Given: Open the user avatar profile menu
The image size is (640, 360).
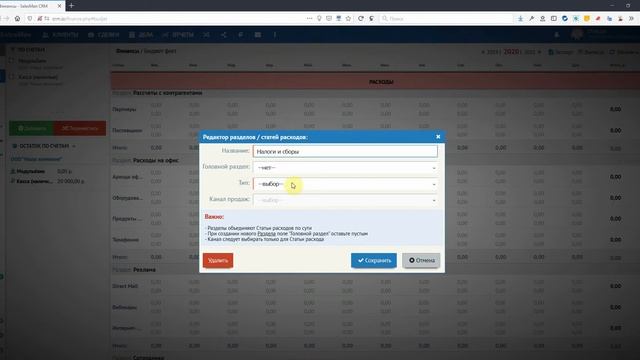Looking at the screenshot, I should point(577,34).
